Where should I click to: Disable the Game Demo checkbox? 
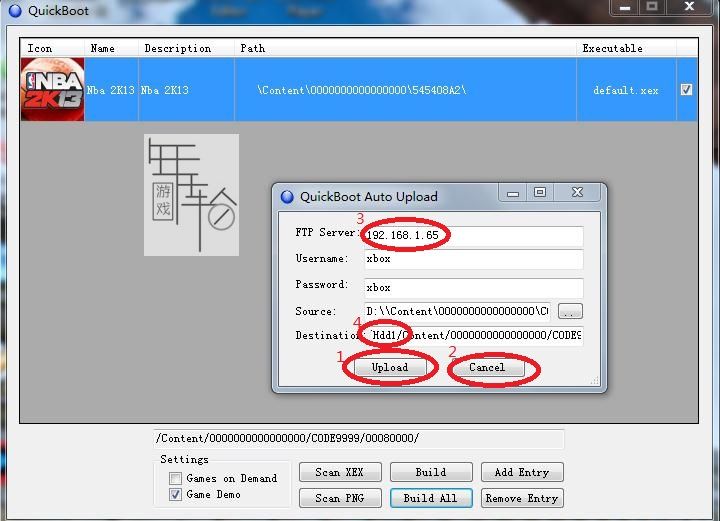click(175, 494)
